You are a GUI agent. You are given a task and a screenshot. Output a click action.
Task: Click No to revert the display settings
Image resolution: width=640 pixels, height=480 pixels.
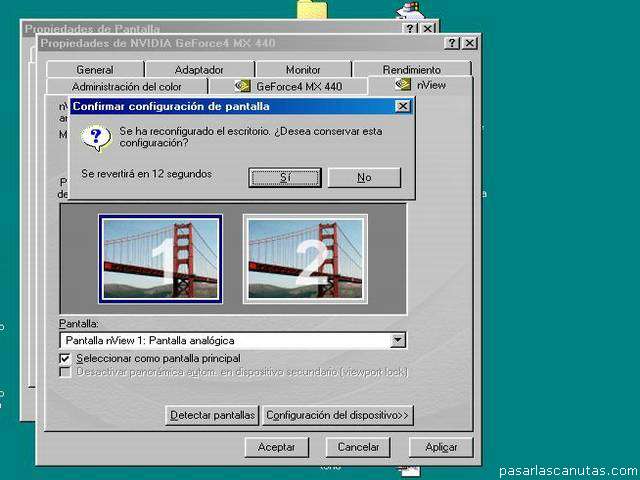[364, 177]
